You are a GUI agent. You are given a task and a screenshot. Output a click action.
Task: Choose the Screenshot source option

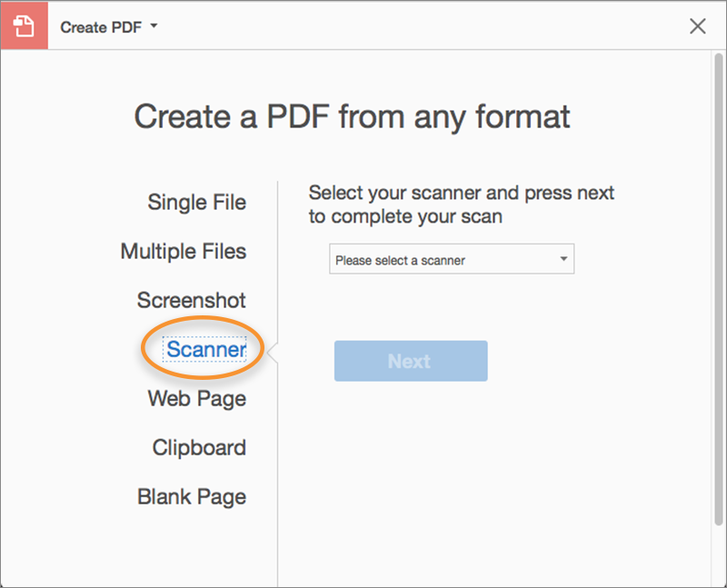coord(191,300)
